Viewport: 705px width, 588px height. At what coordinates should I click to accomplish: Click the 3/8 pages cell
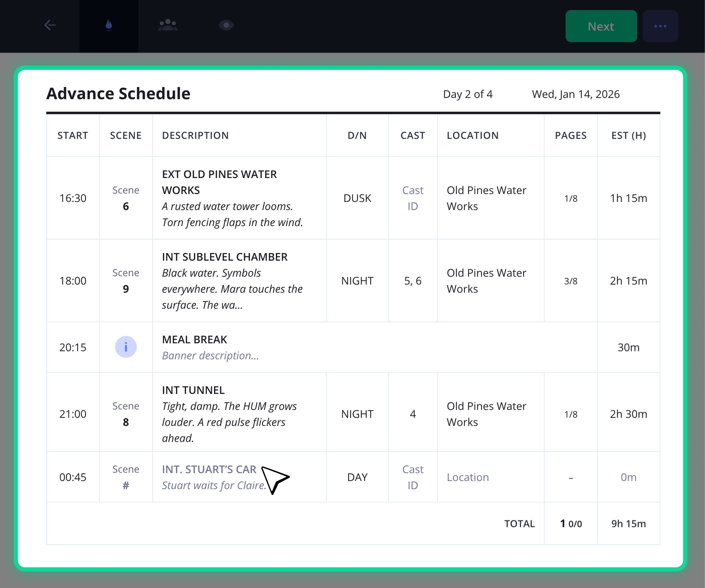[571, 281]
